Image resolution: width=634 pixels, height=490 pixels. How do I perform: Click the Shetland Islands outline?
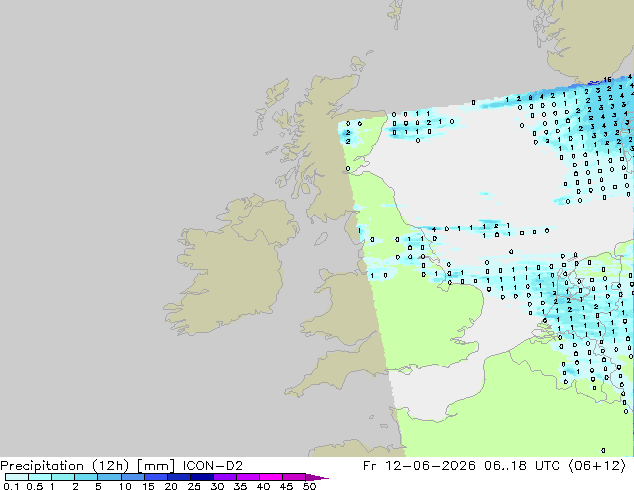[395, 14]
